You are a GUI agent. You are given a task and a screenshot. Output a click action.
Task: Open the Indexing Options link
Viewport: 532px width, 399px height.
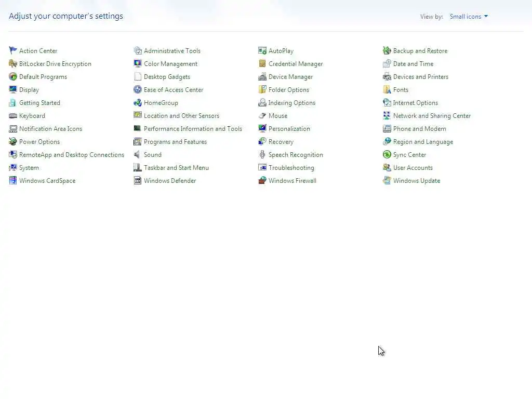point(292,103)
